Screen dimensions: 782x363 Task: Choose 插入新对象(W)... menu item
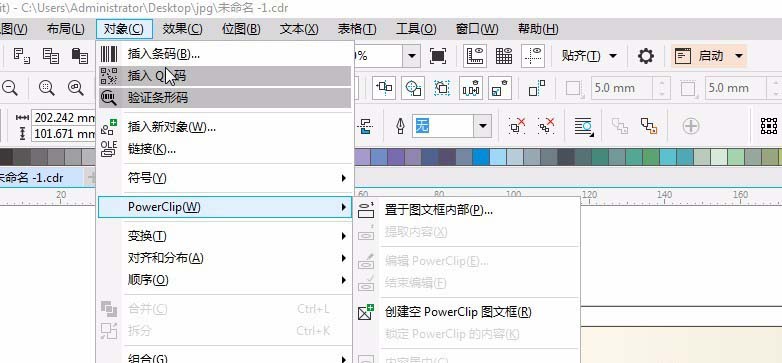(x=224, y=127)
